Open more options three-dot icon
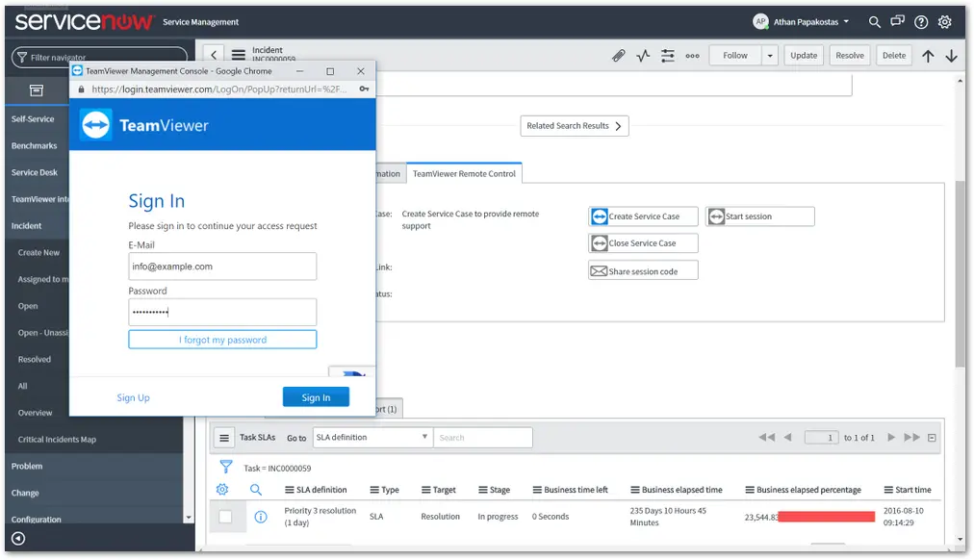Screen dimensions: 974x560 [692, 56]
